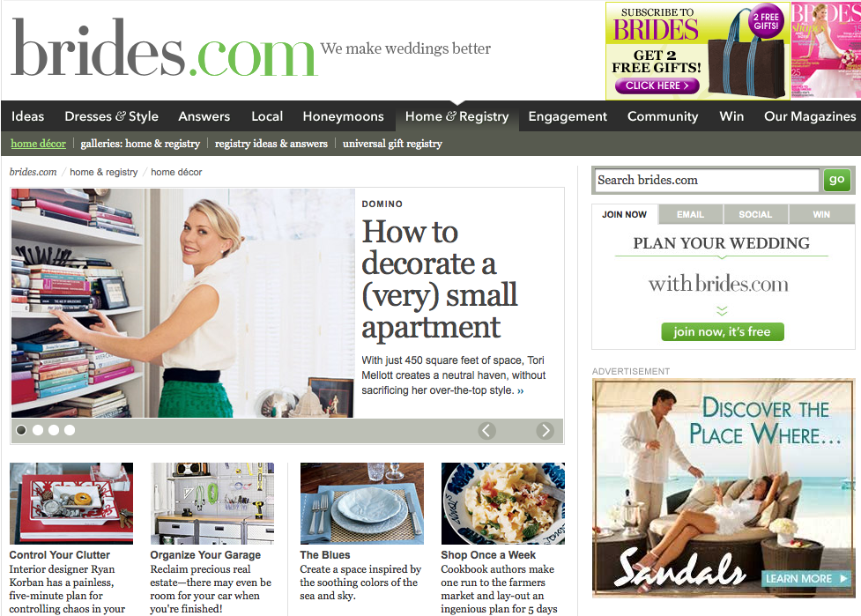Click the green go search button
Screen dimensions: 861x616
[837, 180]
